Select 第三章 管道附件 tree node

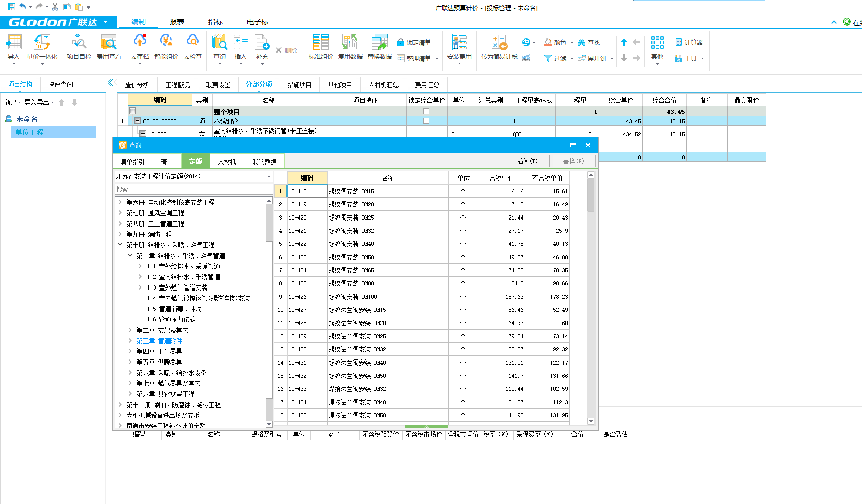[159, 341]
